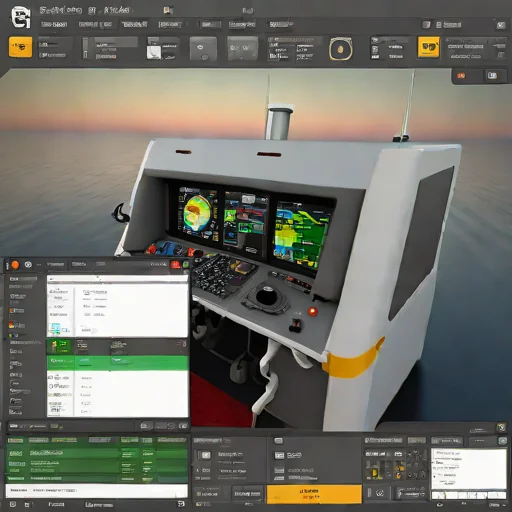Click the application logo in the top-left corner
This screenshot has height=512, width=512.
[21, 17]
